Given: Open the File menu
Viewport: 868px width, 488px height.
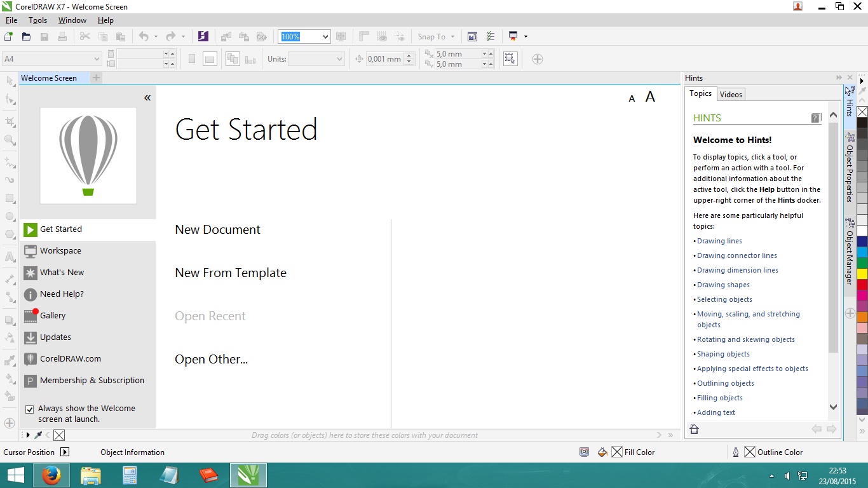Looking at the screenshot, I should pyautogui.click(x=11, y=20).
